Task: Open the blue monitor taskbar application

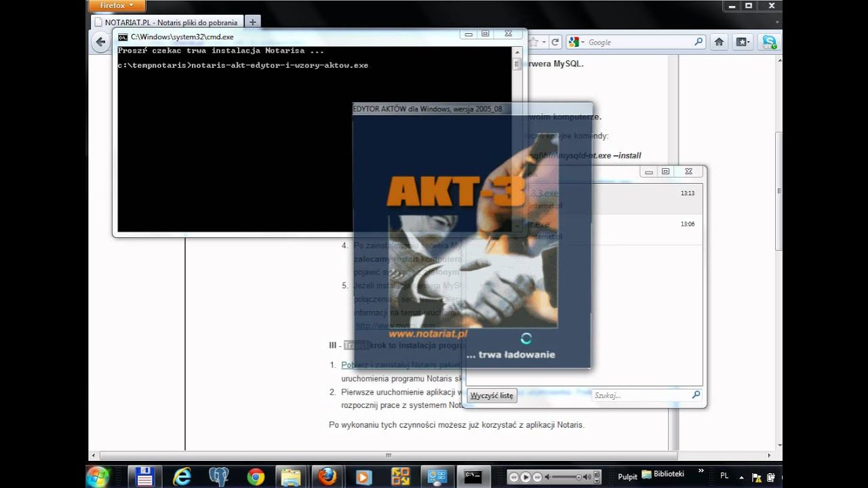Action: click(x=437, y=476)
